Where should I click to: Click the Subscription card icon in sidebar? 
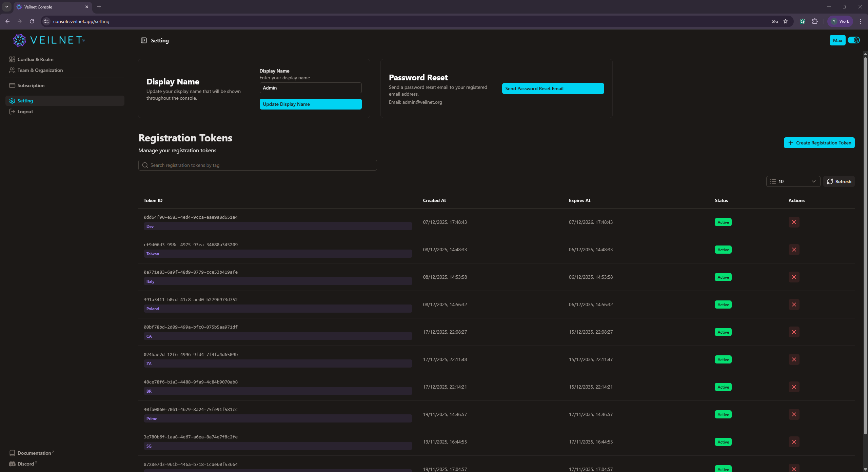pos(12,85)
